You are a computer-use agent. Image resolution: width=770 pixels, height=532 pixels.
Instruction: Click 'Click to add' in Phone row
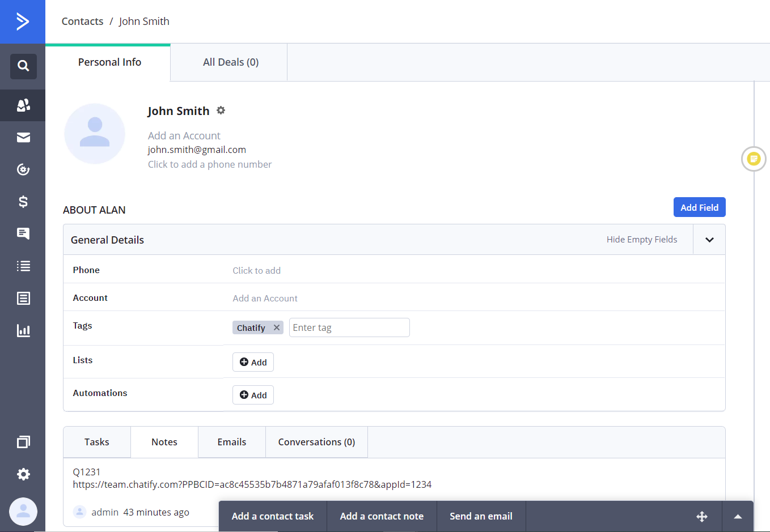tap(256, 271)
